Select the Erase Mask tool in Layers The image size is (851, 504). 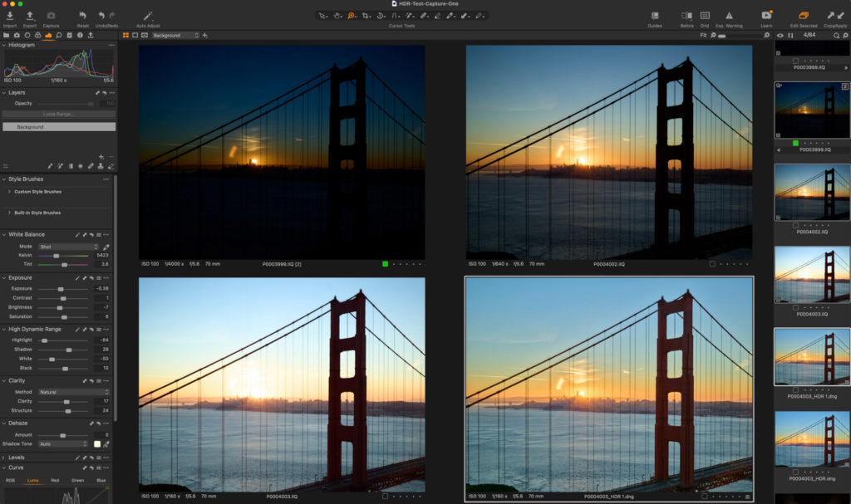coord(111,166)
